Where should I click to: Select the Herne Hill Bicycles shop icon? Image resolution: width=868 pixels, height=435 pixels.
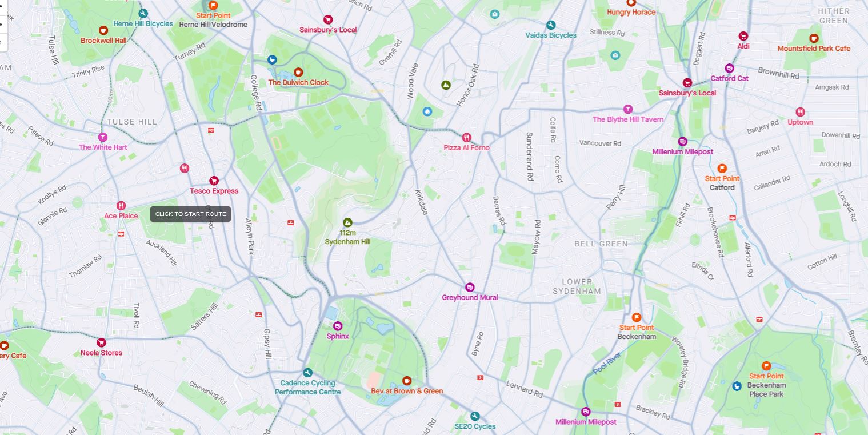point(143,13)
